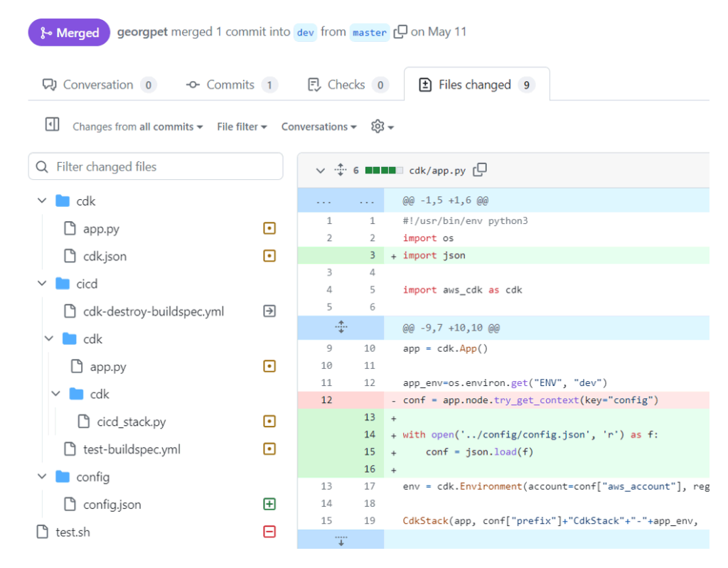Click the master branch link
728x568 pixels.
coord(369,32)
